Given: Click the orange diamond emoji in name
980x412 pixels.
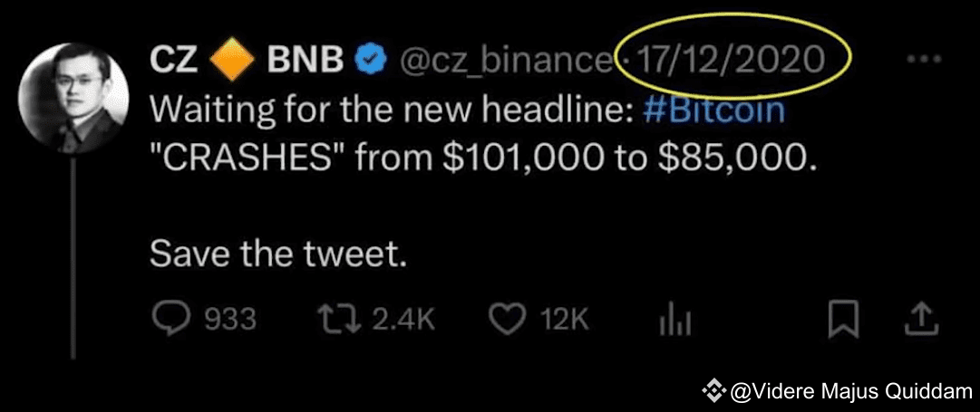Looking at the screenshot, I should (x=235, y=61).
